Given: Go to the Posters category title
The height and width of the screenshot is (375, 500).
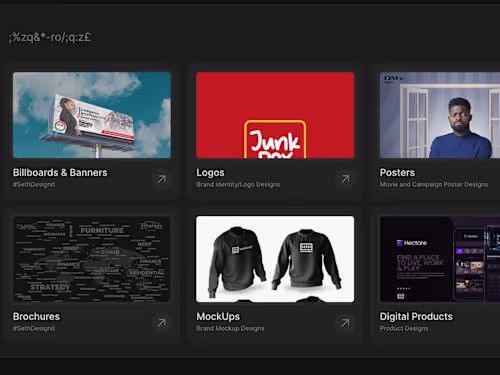Looking at the screenshot, I should [x=397, y=173].
